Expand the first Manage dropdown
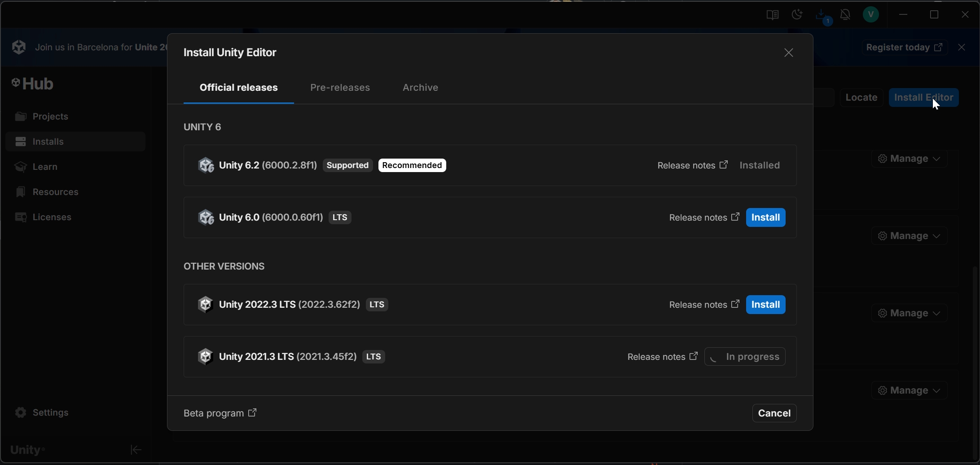Viewport: 980px width, 465px height. coord(909,159)
